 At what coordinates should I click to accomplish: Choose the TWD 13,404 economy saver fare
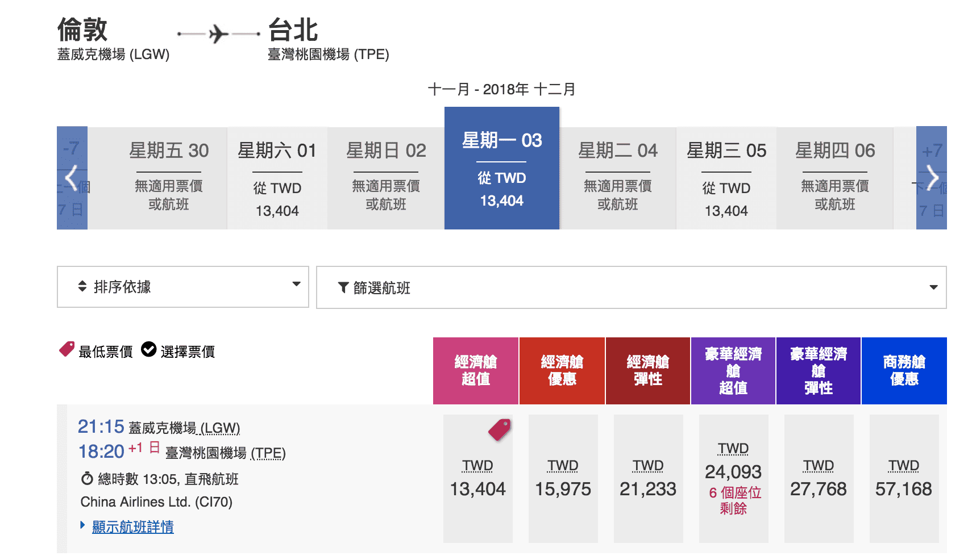click(x=478, y=479)
